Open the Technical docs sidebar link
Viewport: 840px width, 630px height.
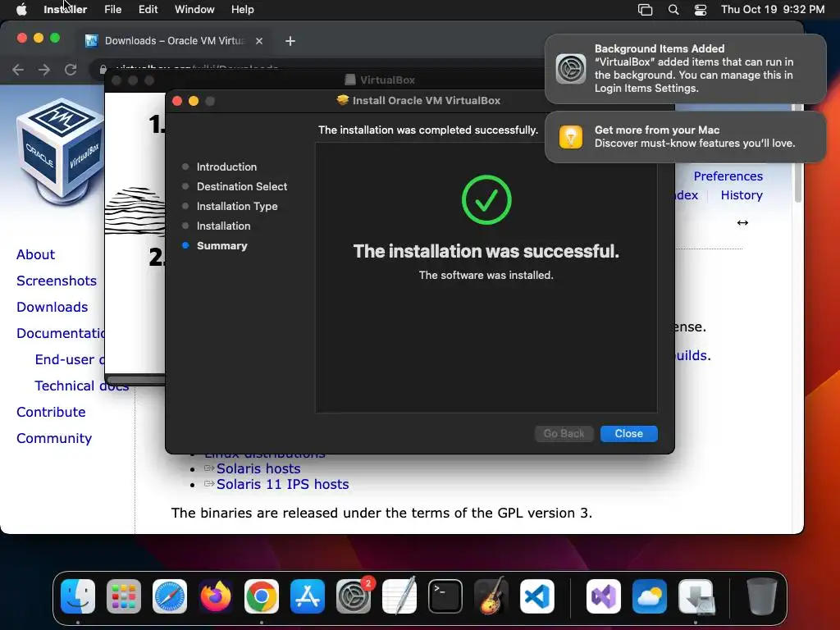click(81, 386)
